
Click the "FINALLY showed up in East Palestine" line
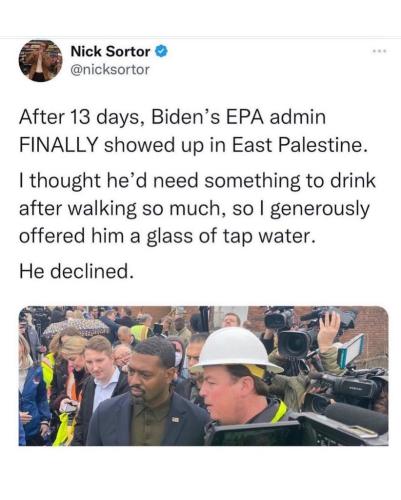click(x=191, y=145)
